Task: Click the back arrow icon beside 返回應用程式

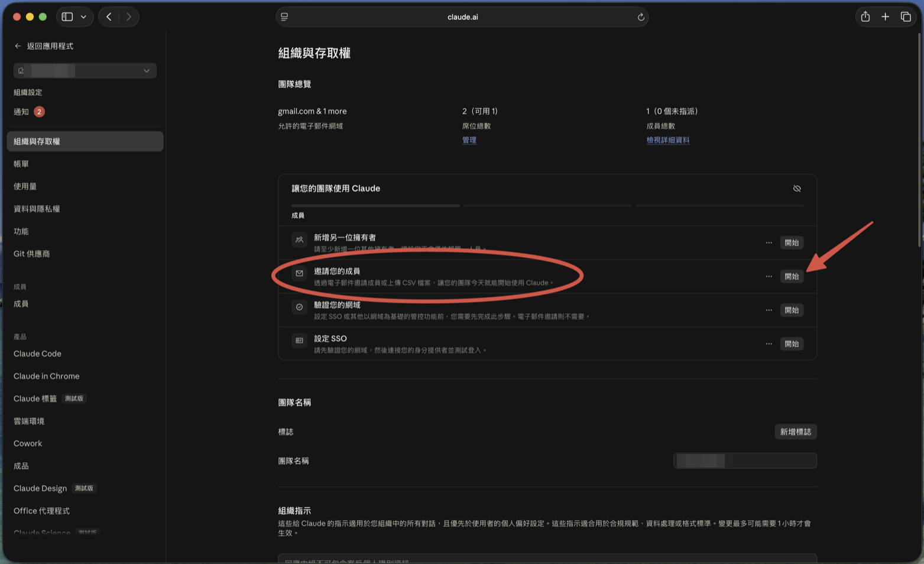Action: coord(18,46)
